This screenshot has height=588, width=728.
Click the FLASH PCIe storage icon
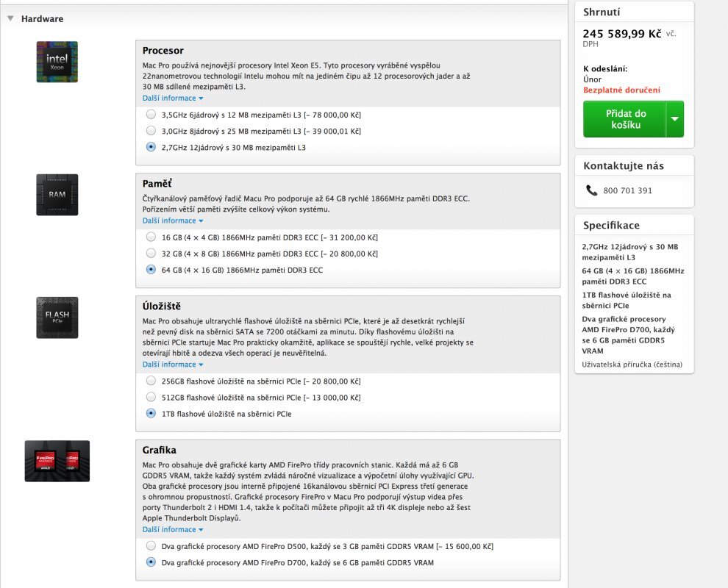[57, 318]
